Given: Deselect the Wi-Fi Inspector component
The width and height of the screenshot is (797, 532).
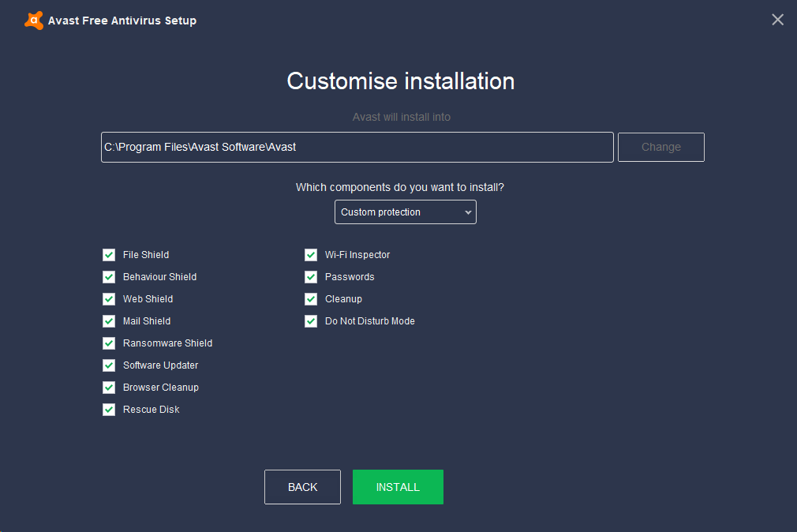Looking at the screenshot, I should (311, 255).
